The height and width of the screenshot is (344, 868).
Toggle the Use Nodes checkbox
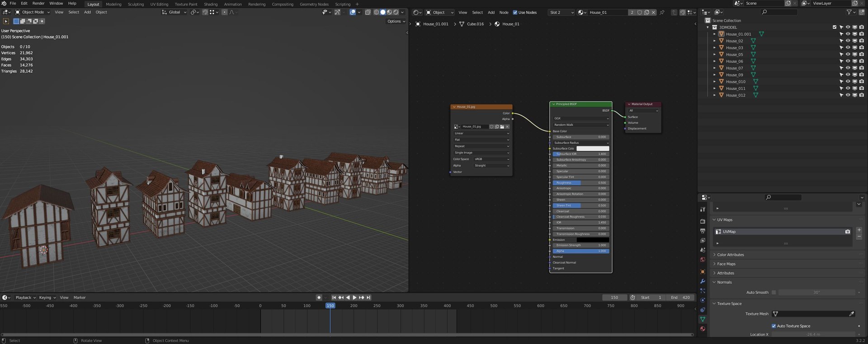515,13
